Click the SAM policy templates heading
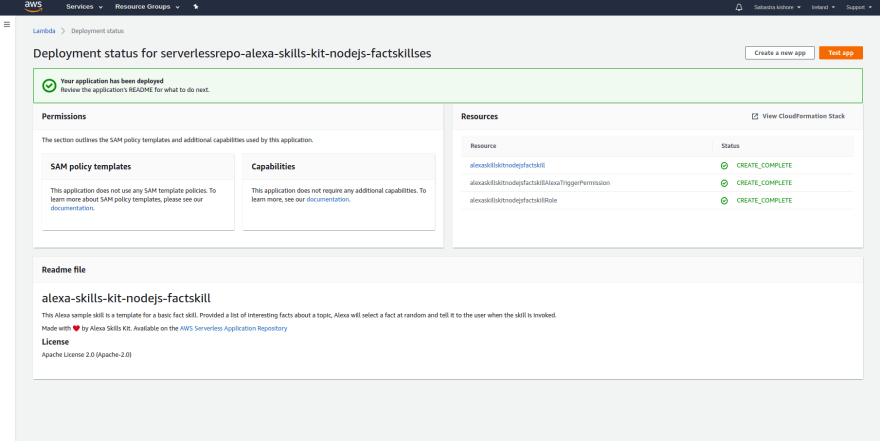Screen dimensions: 880x441 (x=91, y=167)
